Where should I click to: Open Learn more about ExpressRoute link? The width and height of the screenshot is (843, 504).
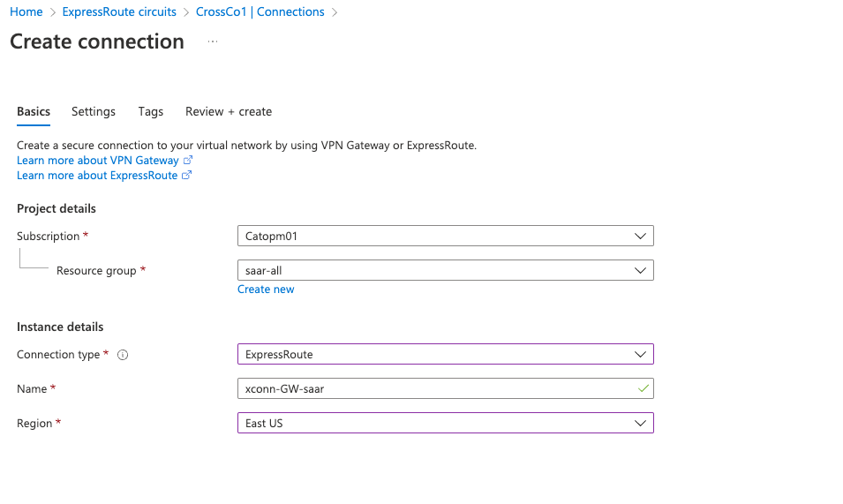(97, 176)
